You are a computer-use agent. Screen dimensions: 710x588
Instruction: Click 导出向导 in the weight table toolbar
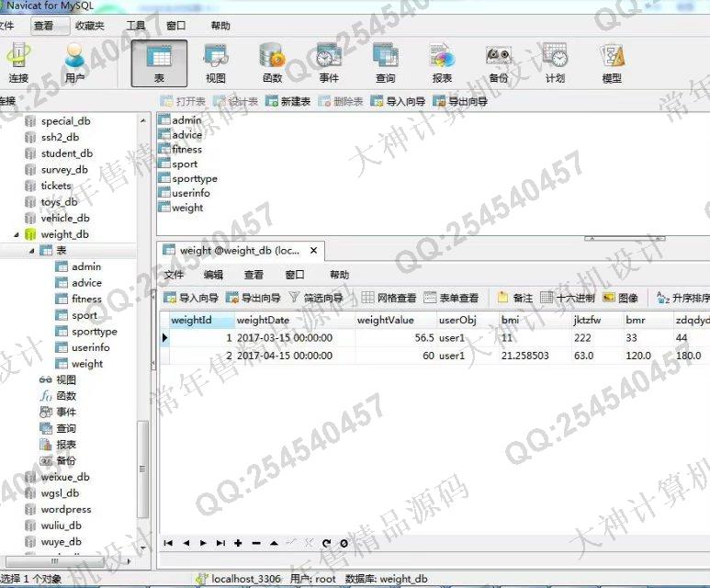(254, 298)
